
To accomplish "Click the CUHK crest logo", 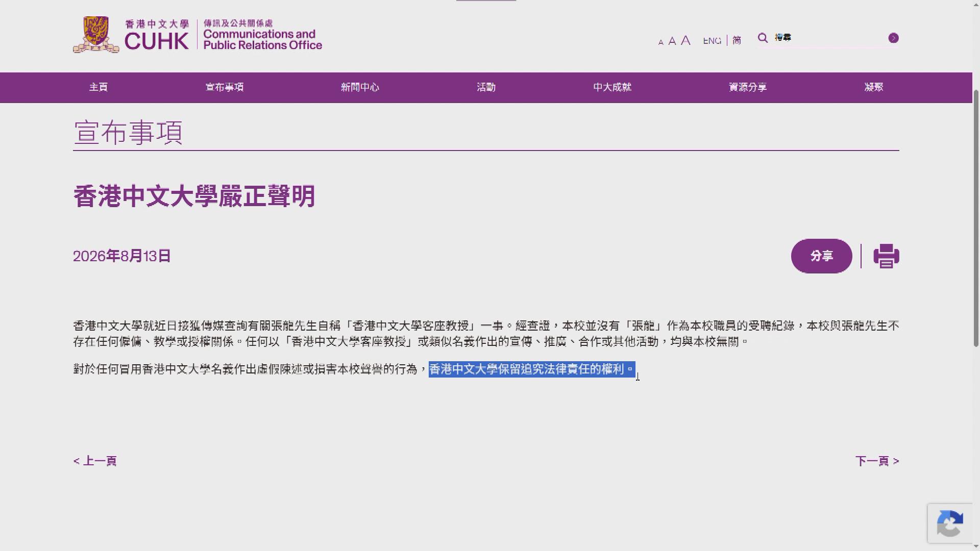I will point(96,35).
